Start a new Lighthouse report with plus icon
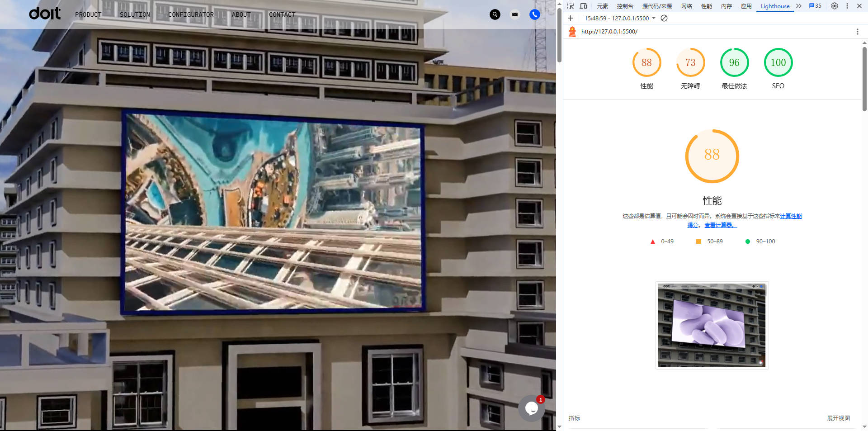868x431 pixels. click(x=571, y=18)
